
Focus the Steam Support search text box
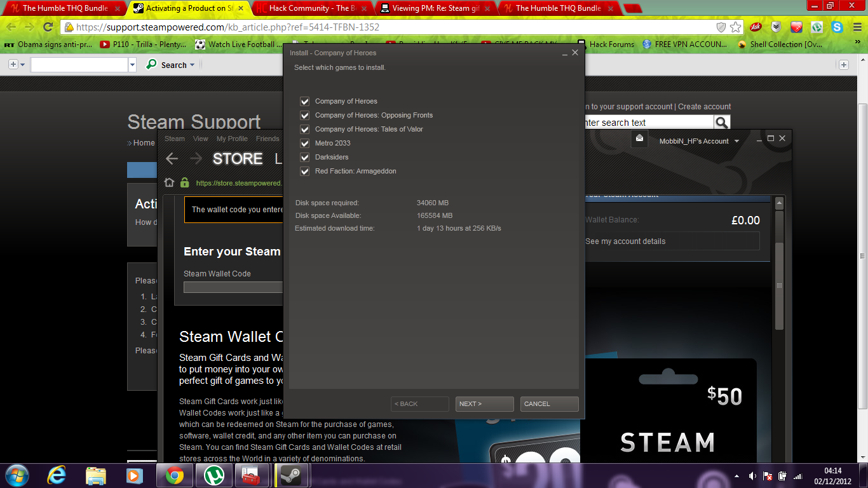(648, 123)
